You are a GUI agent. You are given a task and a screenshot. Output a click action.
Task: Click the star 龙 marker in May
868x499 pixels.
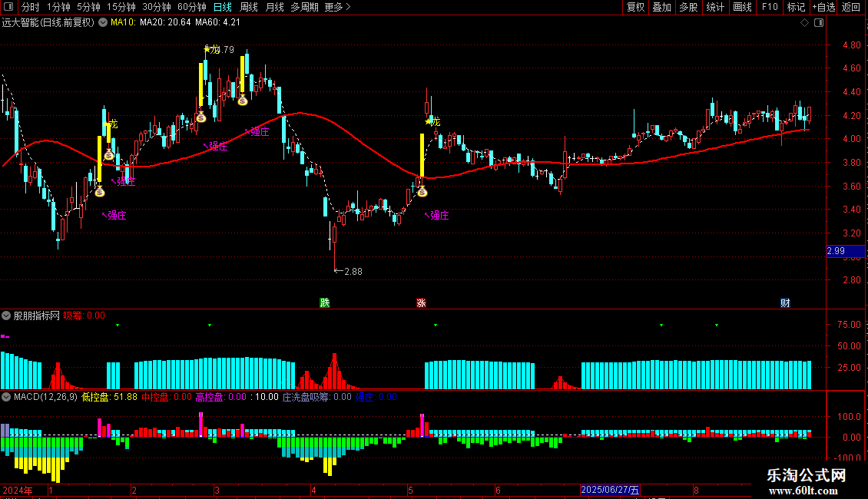pyautogui.click(x=432, y=122)
